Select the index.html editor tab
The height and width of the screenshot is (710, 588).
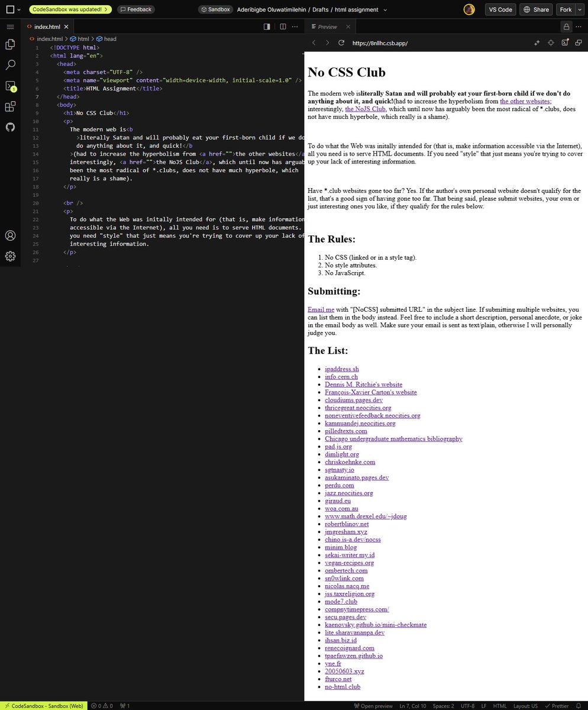47,27
